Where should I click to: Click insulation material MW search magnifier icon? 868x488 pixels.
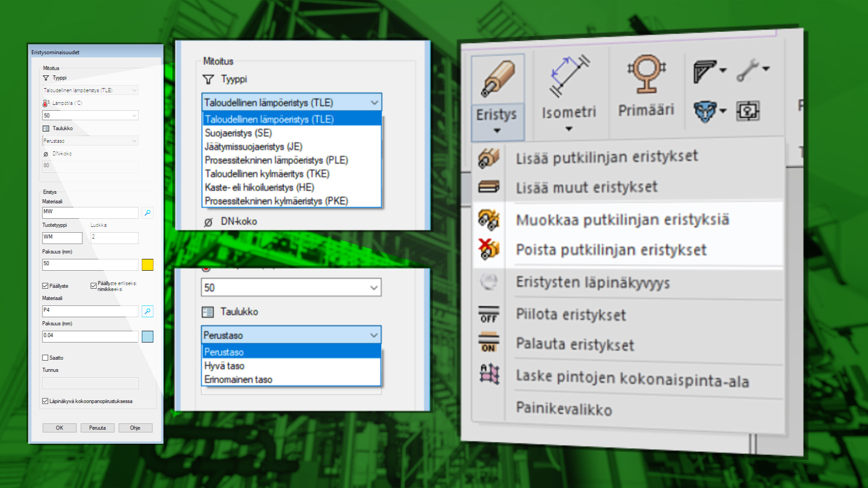pyautogui.click(x=147, y=212)
